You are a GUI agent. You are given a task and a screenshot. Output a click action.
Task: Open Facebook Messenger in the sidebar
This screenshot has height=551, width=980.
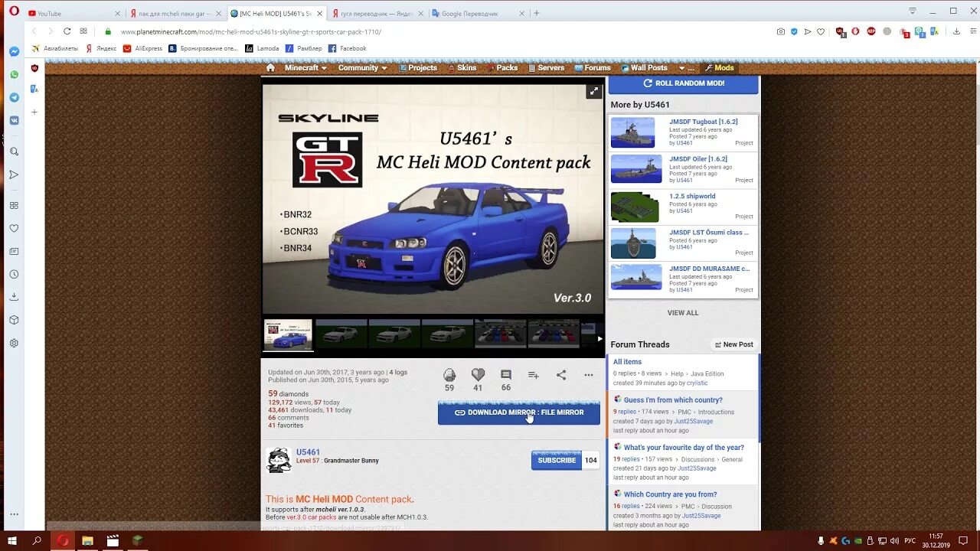[14, 51]
